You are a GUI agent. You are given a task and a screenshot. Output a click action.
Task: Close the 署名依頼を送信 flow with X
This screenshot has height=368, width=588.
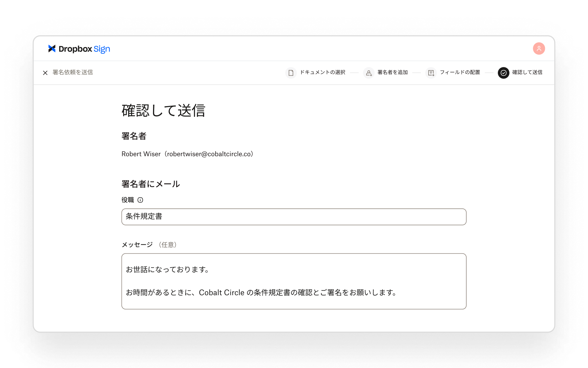pos(45,73)
